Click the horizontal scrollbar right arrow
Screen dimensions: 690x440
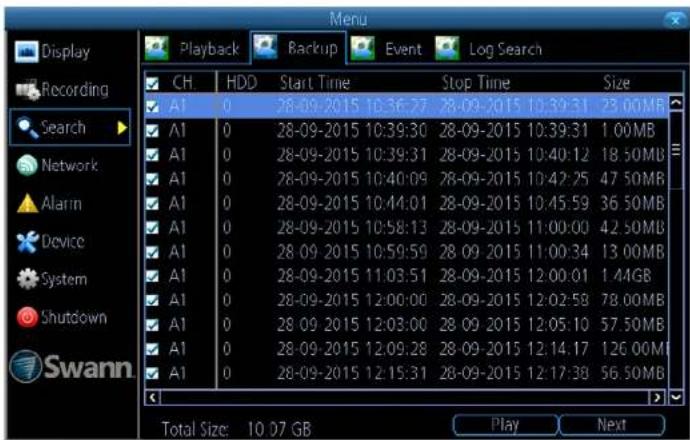[657, 398]
